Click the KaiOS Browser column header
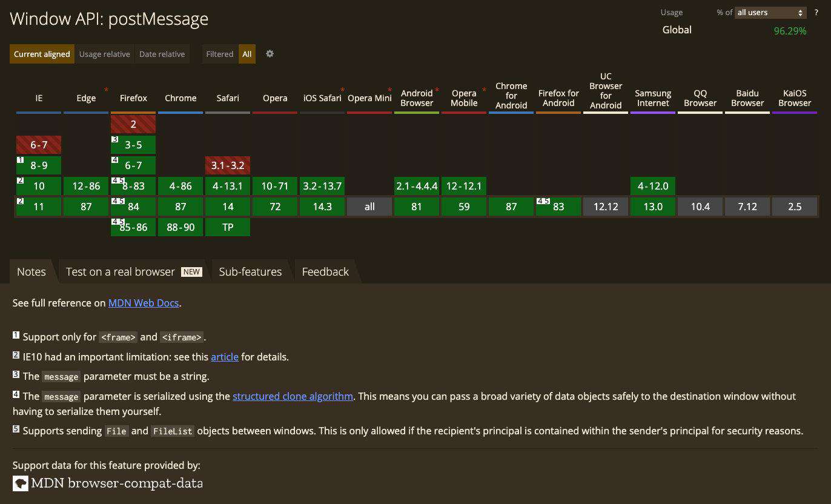Viewport: 831px width, 504px height. click(x=795, y=98)
